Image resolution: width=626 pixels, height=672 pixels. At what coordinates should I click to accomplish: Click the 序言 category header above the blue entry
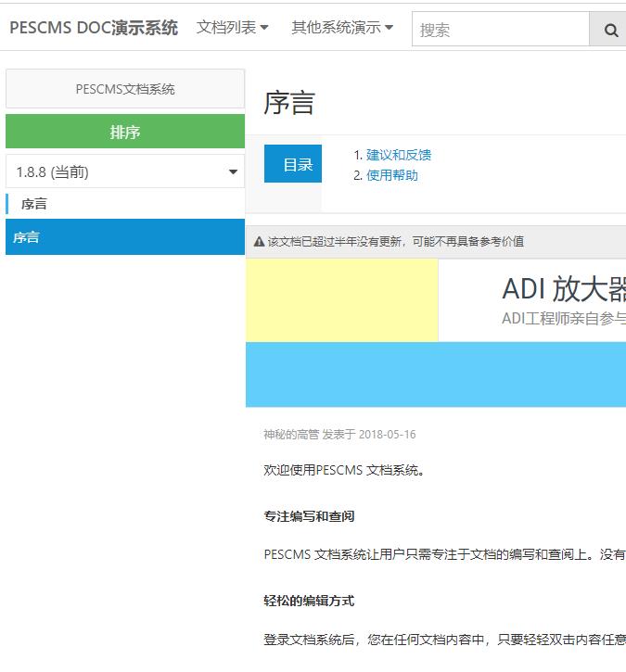point(34,204)
